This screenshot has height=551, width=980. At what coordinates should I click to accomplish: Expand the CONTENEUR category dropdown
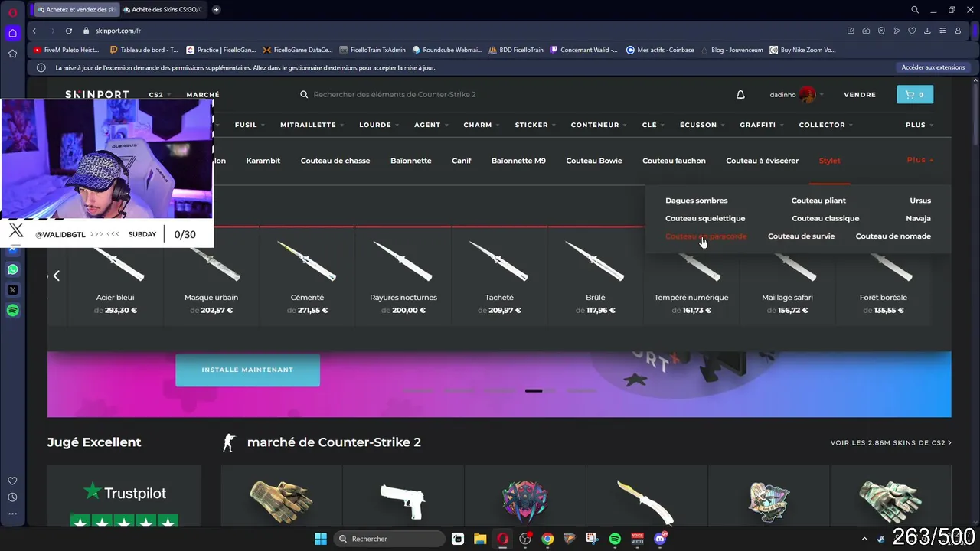click(598, 125)
